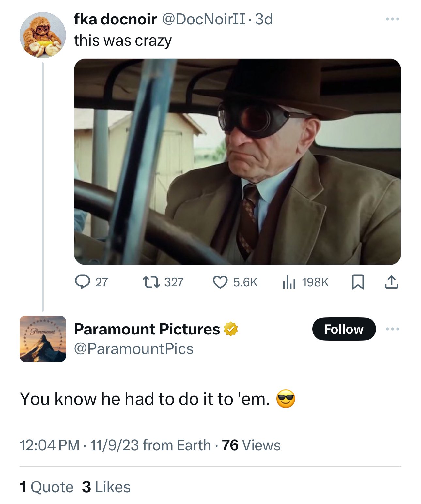Screen dimensions: 421x504
Task: Open the @ParamountPics handle link
Action: click(x=134, y=349)
